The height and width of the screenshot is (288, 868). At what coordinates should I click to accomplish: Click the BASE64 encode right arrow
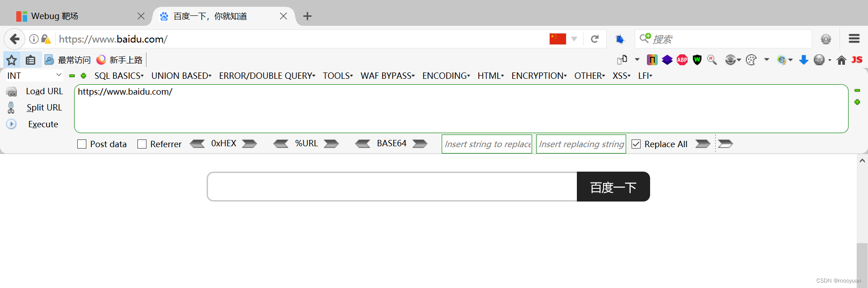(420, 144)
